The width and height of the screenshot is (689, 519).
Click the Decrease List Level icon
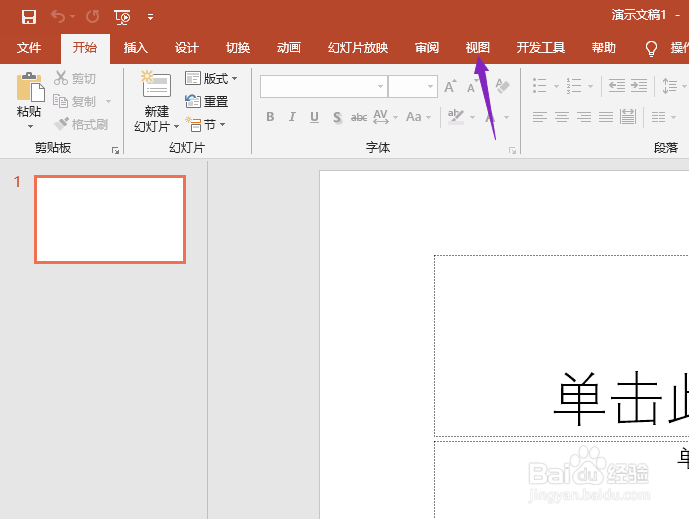[x=616, y=85]
